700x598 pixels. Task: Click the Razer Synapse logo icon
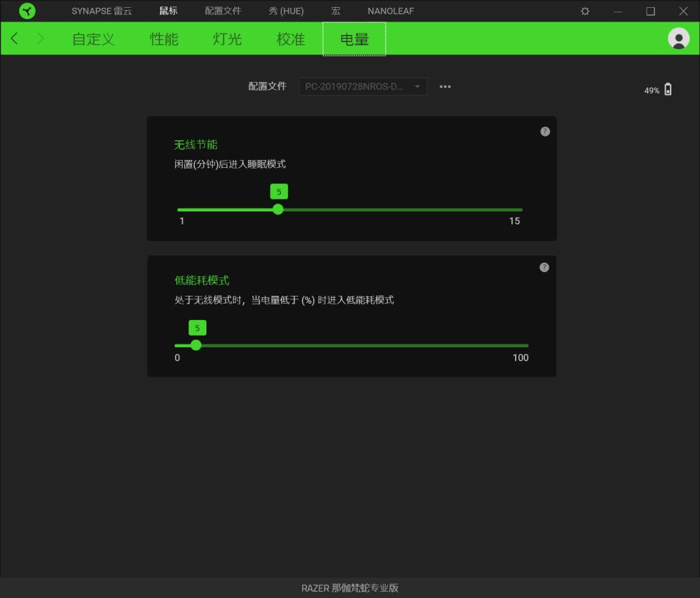[27, 11]
